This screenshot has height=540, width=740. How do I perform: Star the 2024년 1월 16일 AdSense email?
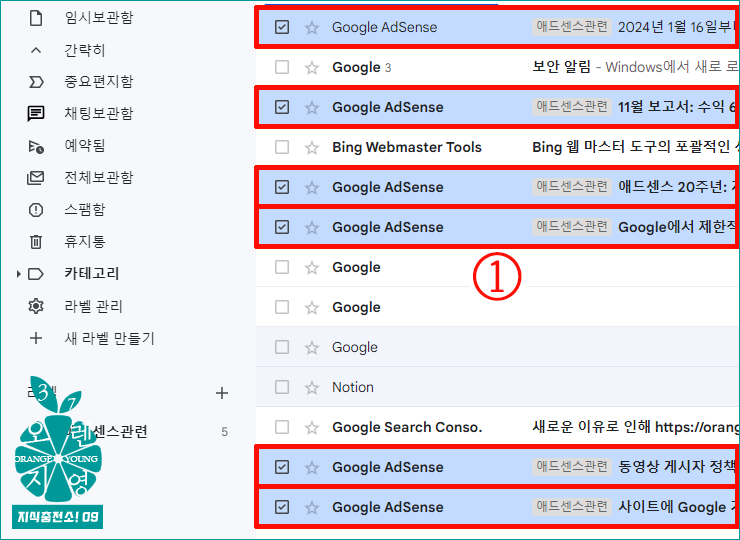click(311, 27)
